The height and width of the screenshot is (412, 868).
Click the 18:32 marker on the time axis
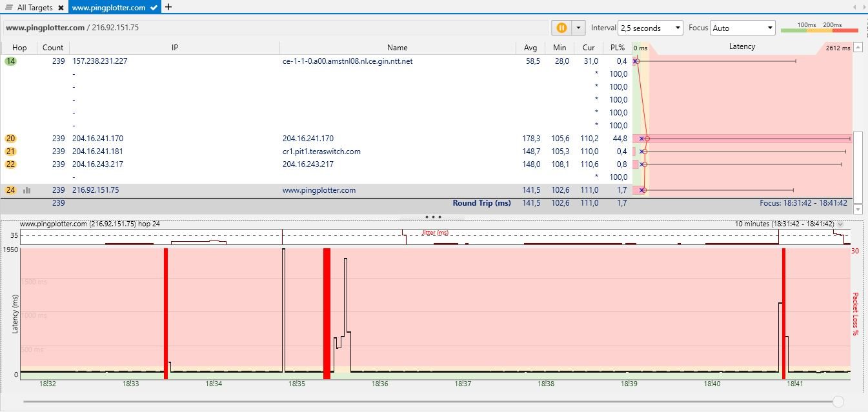click(48, 384)
